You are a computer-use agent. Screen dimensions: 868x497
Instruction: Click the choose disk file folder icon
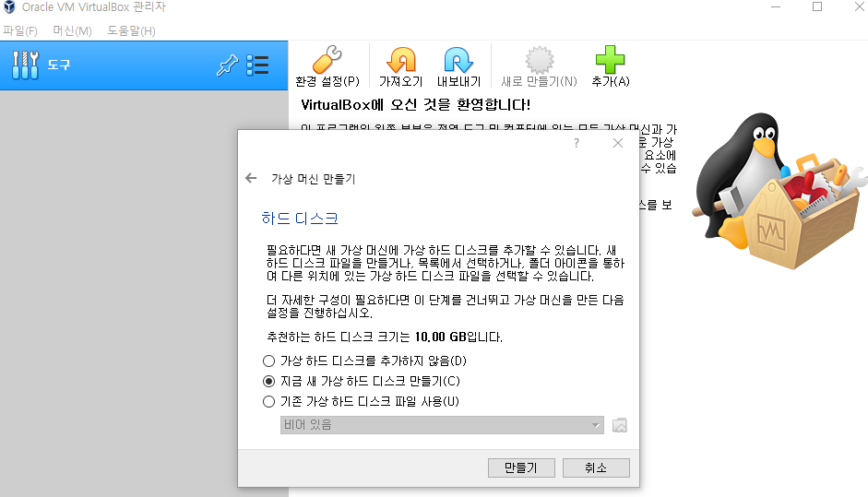click(620, 425)
